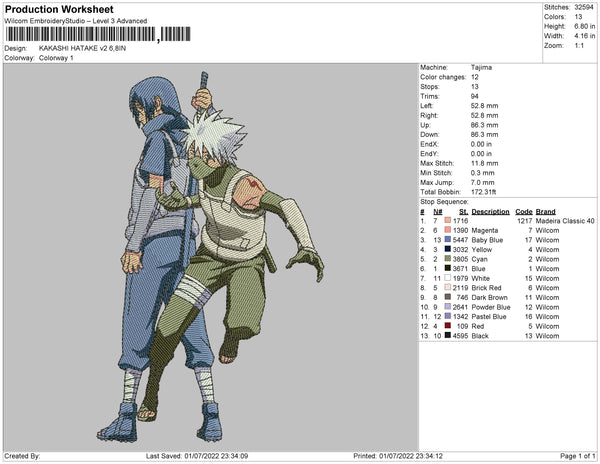Select design name 'KAKASHI HATAKE v2 6,8IN'
600x464 pixels.
pyautogui.click(x=82, y=48)
